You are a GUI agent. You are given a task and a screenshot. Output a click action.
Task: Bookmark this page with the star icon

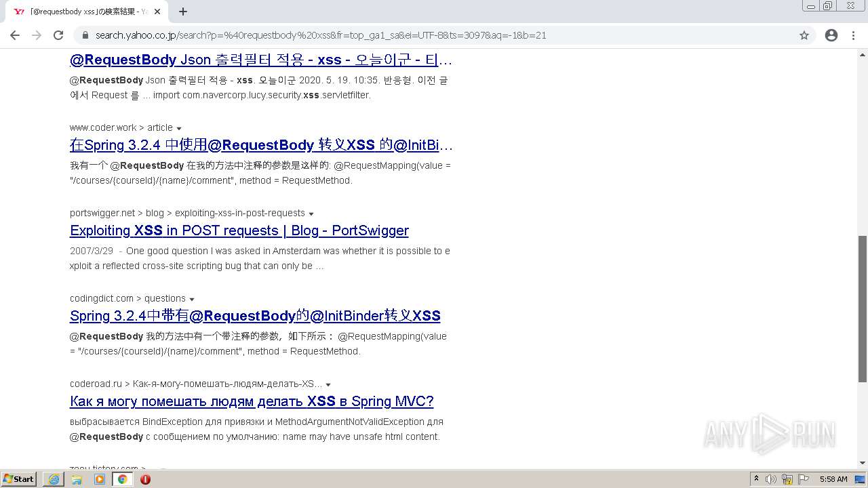click(804, 35)
